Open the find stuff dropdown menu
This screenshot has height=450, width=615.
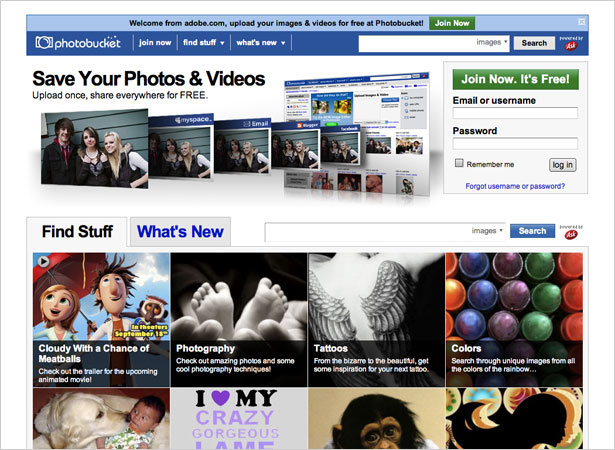point(203,42)
